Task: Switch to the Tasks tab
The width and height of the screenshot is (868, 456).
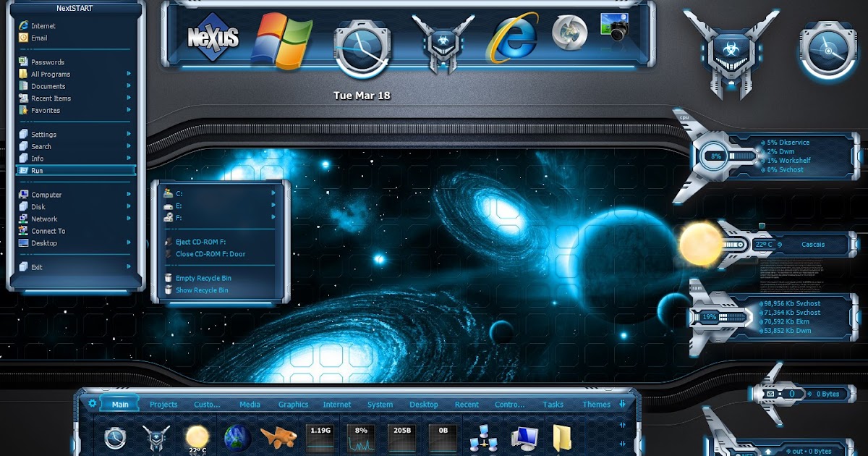Action: 553,405
